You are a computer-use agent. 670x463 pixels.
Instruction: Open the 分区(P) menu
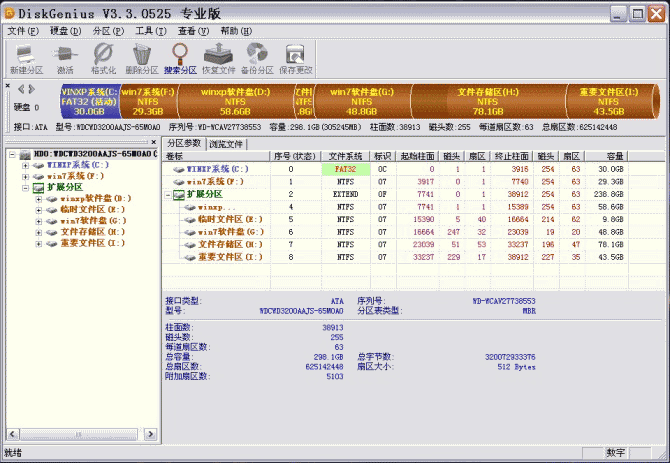pos(108,31)
